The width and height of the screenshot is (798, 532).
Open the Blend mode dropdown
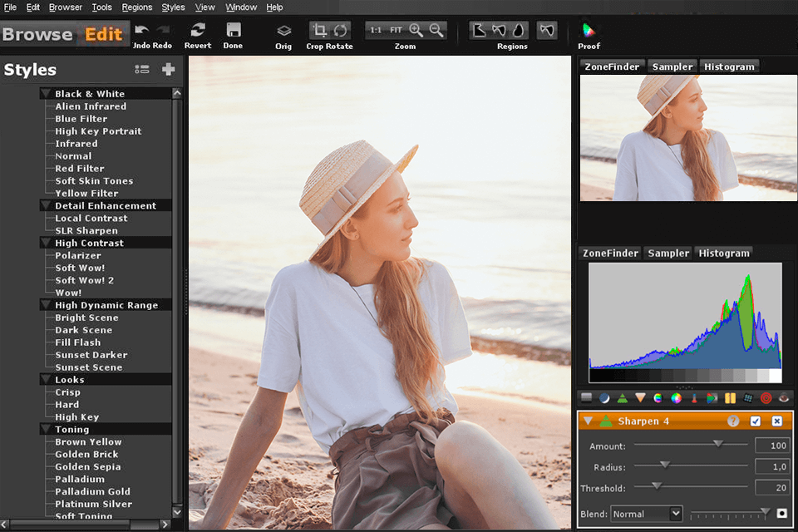pos(647,514)
